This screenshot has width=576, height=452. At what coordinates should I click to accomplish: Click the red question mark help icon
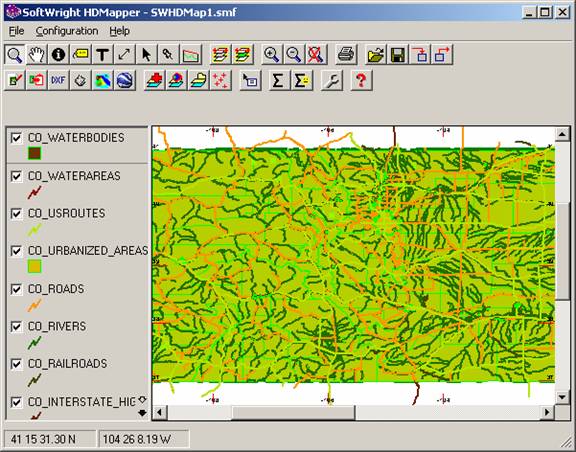(x=361, y=80)
